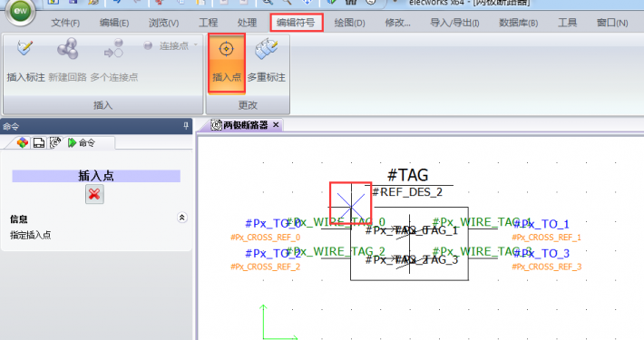Switch to the colored cubes panel tab

[23, 142]
